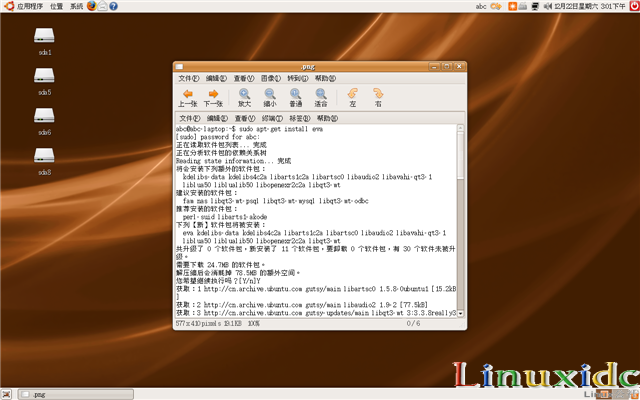The width and height of the screenshot is (640, 400).
Task: Click gray printer tray icon
Action: point(523,6)
